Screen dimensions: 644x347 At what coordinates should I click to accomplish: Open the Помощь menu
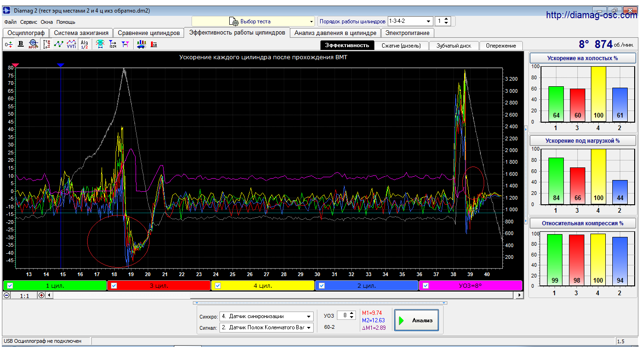pos(66,22)
